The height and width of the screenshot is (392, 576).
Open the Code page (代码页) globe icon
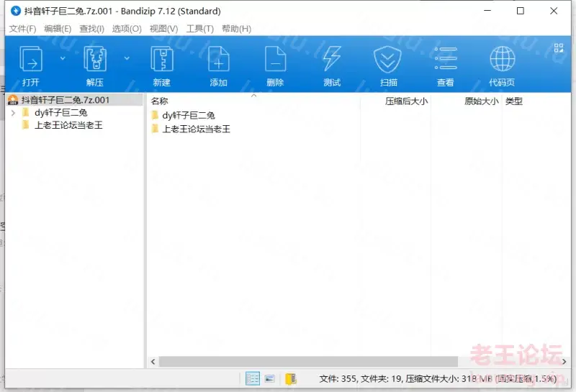click(x=502, y=59)
